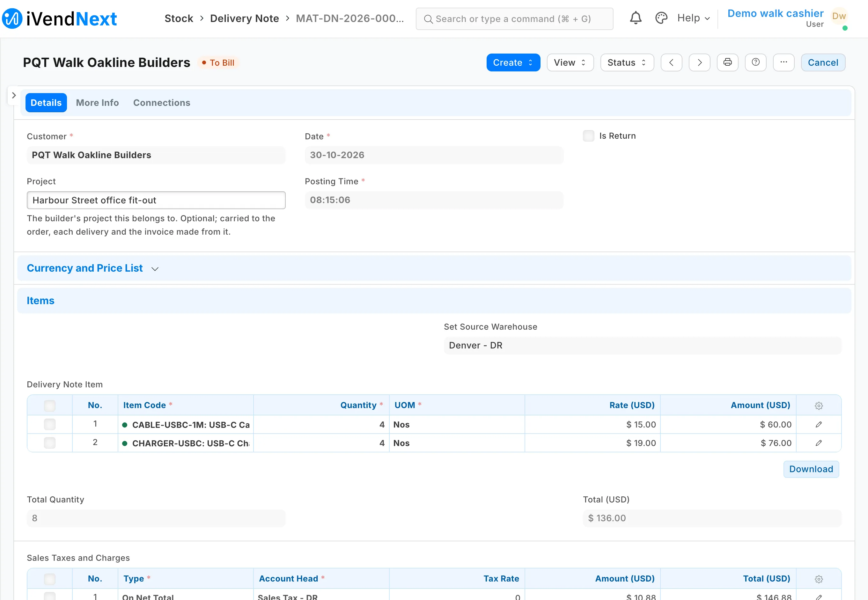
Task: Click Demo walk cashier user link
Action: [775, 13]
